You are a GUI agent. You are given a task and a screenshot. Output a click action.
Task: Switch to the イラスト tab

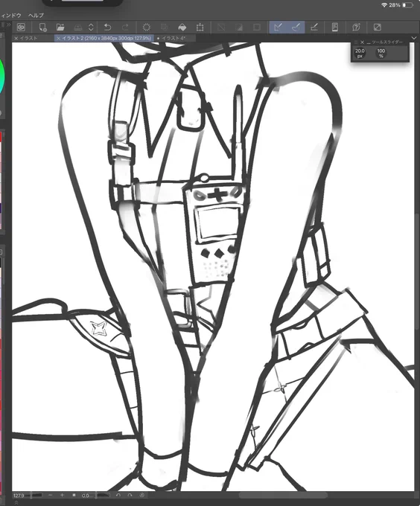(x=29, y=38)
